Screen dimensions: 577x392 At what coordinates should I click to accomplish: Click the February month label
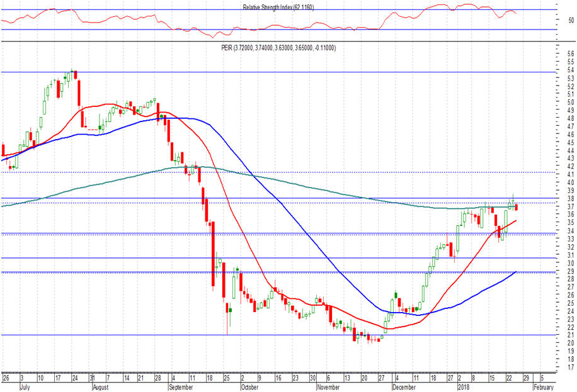(x=546, y=387)
